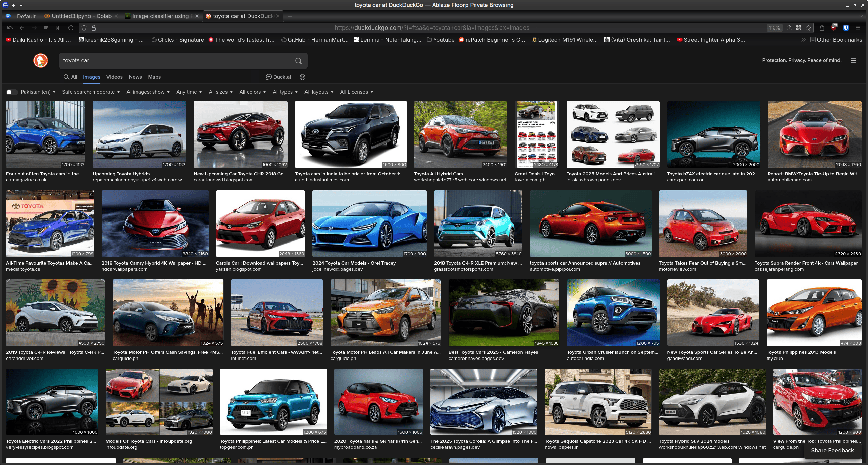Switch to the Videos search tab
This screenshot has width=868, height=465.
point(114,77)
